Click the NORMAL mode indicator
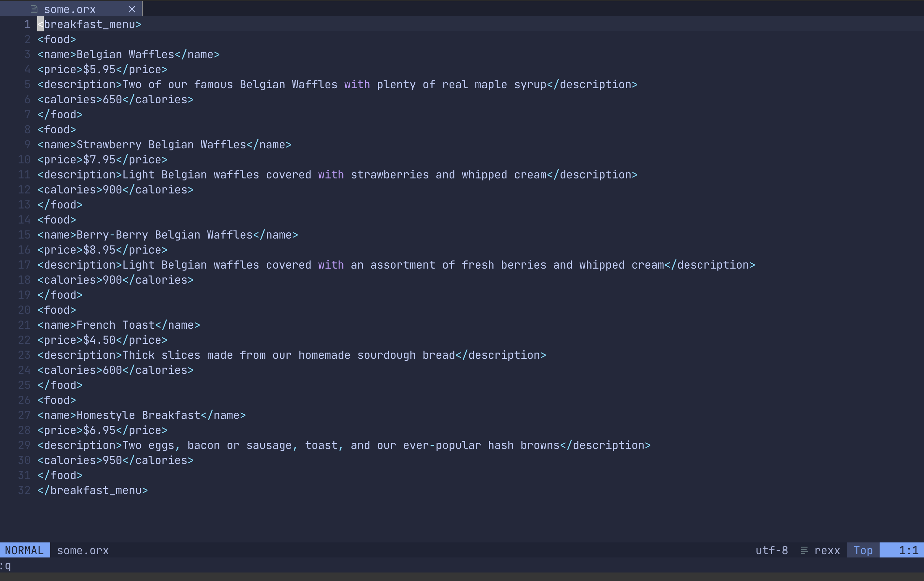 pyautogui.click(x=24, y=550)
